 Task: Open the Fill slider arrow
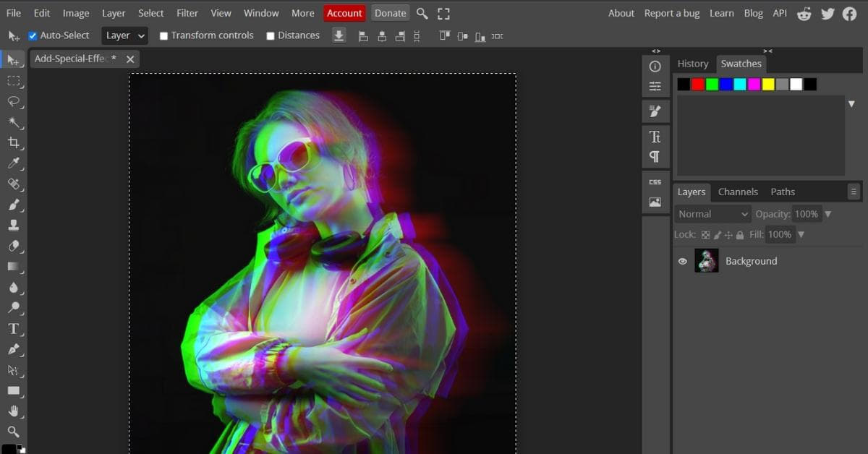coord(801,234)
